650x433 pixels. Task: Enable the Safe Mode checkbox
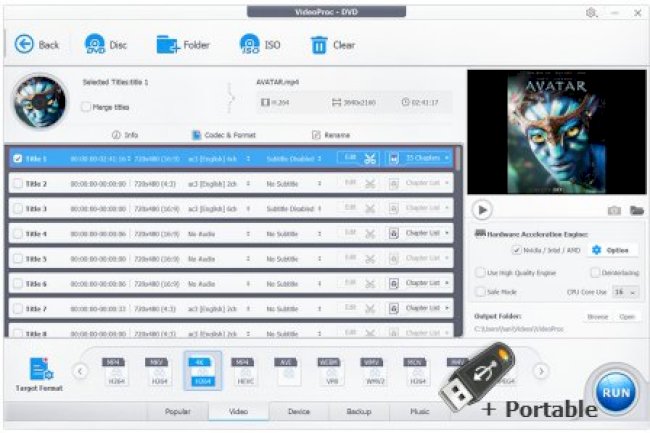[480, 292]
